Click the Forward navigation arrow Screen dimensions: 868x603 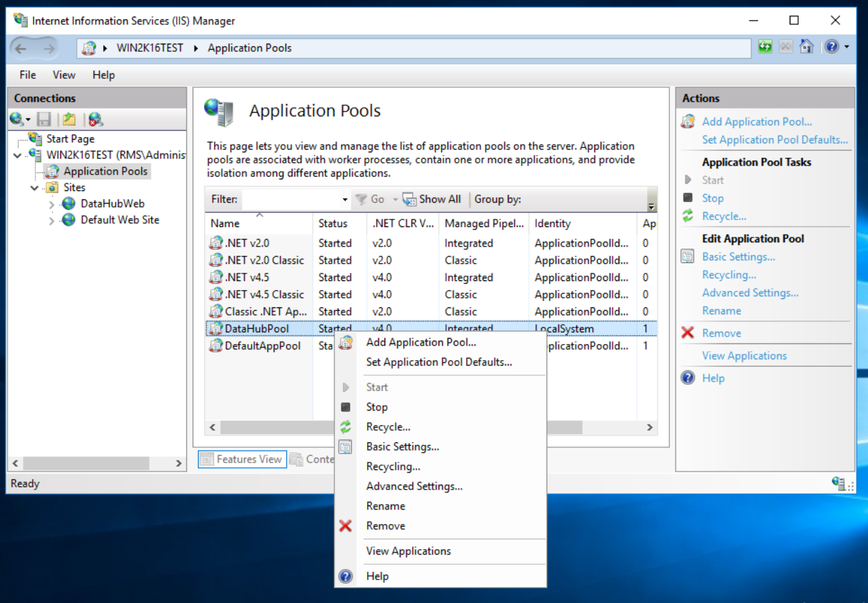click(48, 48)
